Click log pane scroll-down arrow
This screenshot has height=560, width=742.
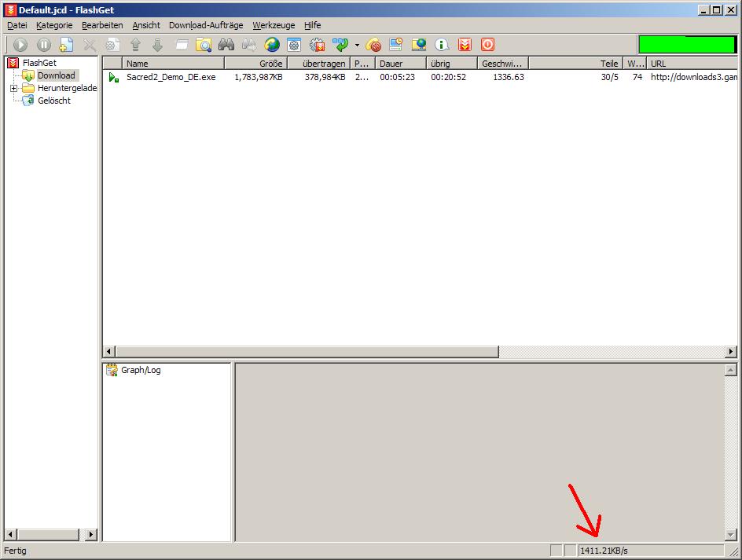click(731, 535)
